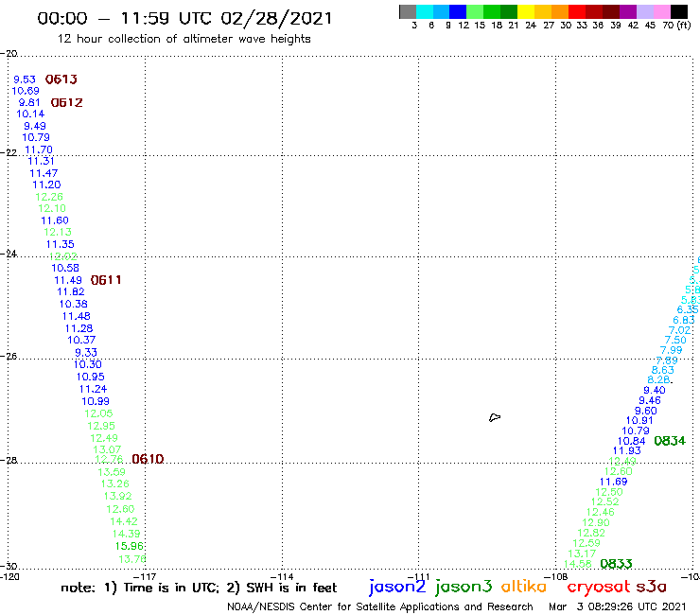Select the cryosat satellite legend label
This screenshot has height=615, width=700.
pyautogui.click(x=599, y=588)
